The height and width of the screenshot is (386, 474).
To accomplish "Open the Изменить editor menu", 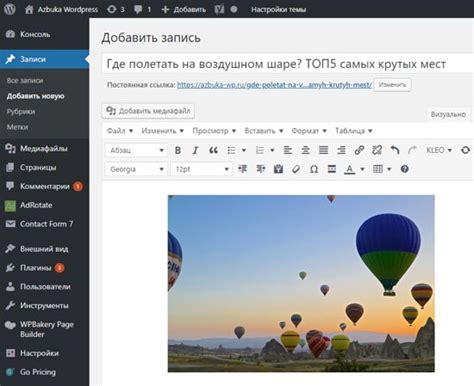I will coord(163,131).
